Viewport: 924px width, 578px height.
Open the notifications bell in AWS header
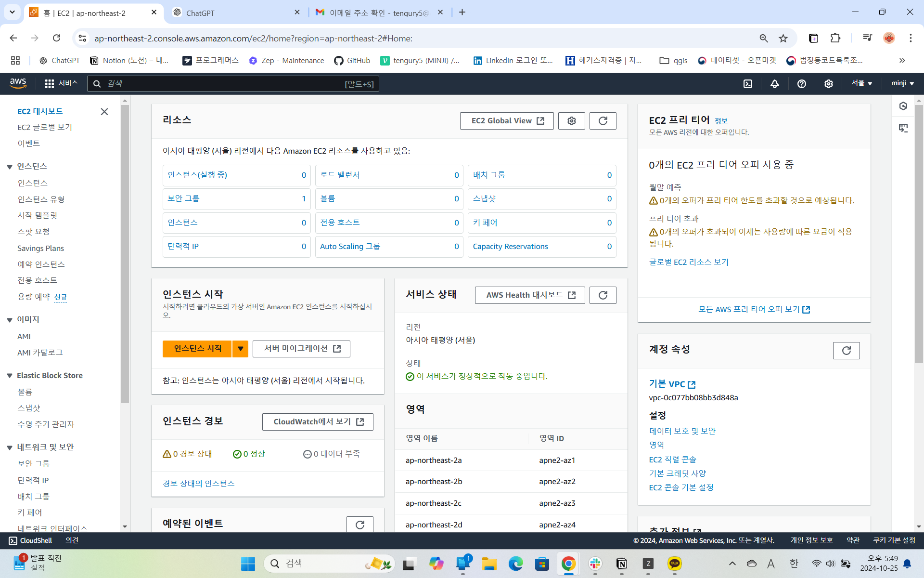coord(775,84)
